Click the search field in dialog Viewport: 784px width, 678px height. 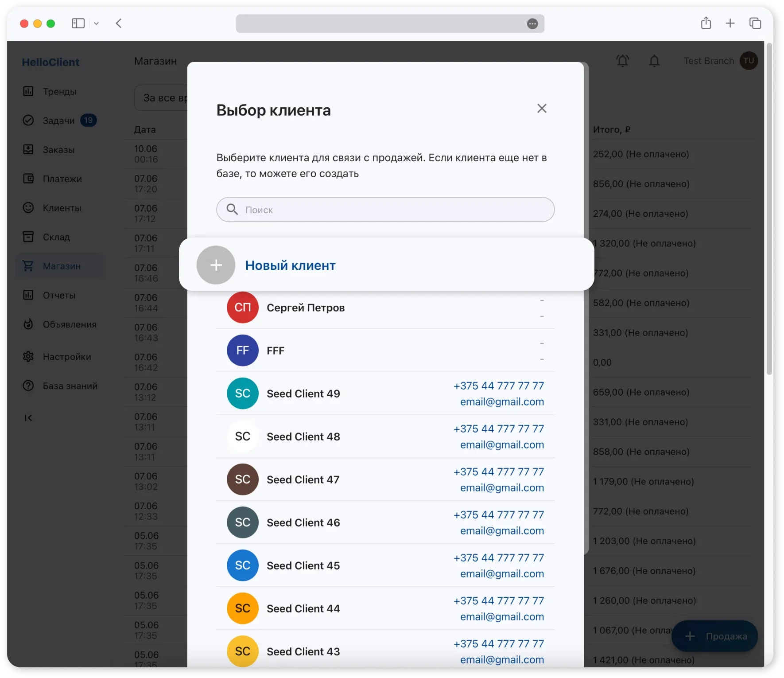click(385, 210)
